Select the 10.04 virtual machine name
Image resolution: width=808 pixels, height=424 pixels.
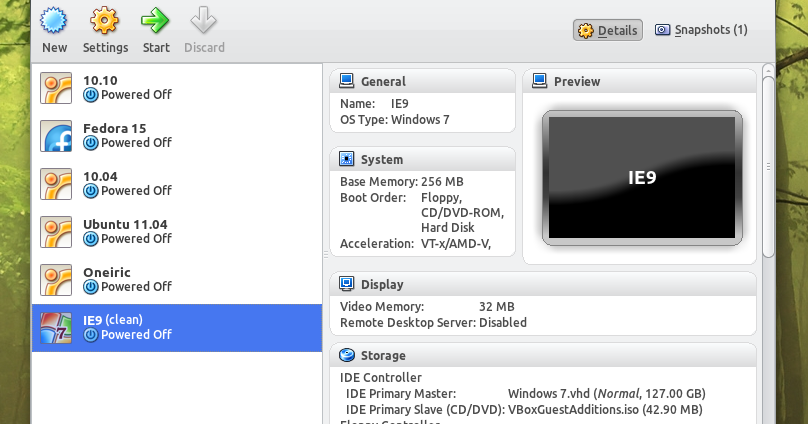coord(100,177)
